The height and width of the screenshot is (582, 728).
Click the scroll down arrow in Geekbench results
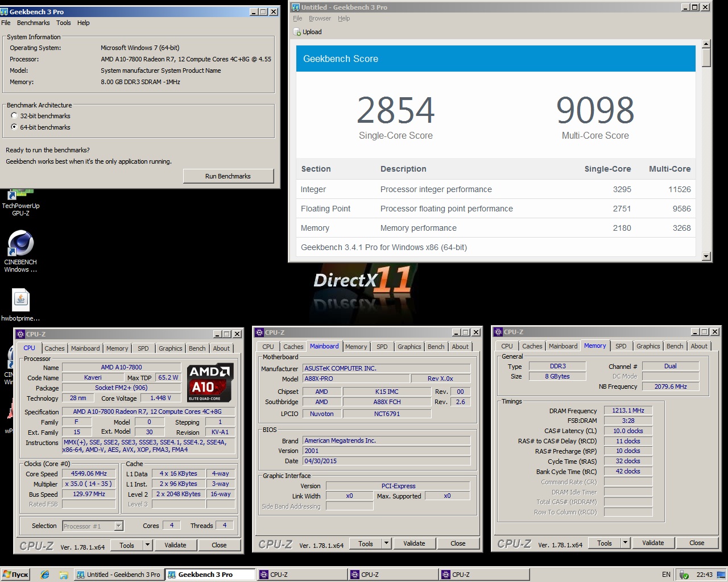coord(706,256)
